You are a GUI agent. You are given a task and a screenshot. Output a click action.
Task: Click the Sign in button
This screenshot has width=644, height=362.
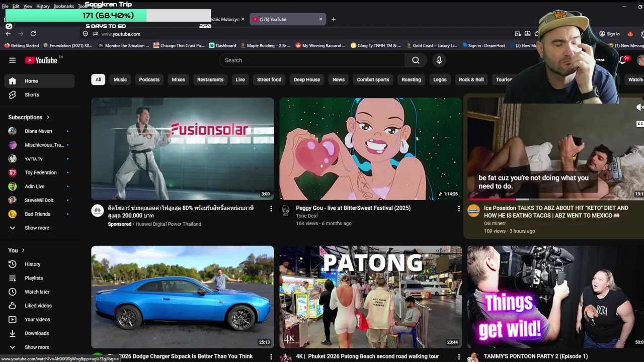point(609,34)
